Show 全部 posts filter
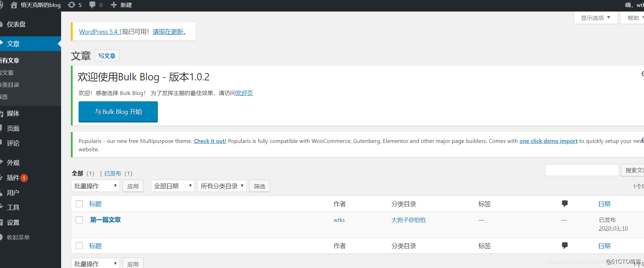This screenshot has height=268, width=644. [78, 173]
